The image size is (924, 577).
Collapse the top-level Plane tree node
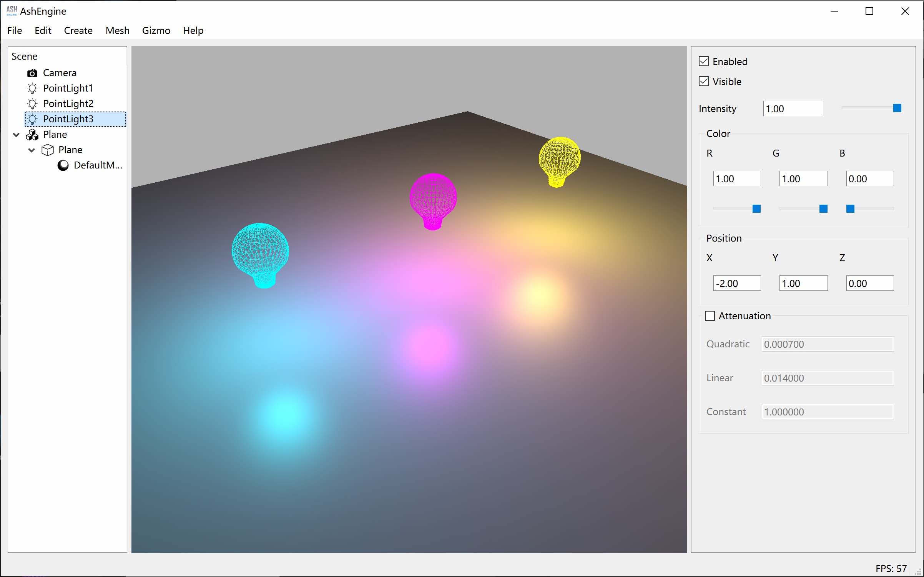[x=16, y=135]
